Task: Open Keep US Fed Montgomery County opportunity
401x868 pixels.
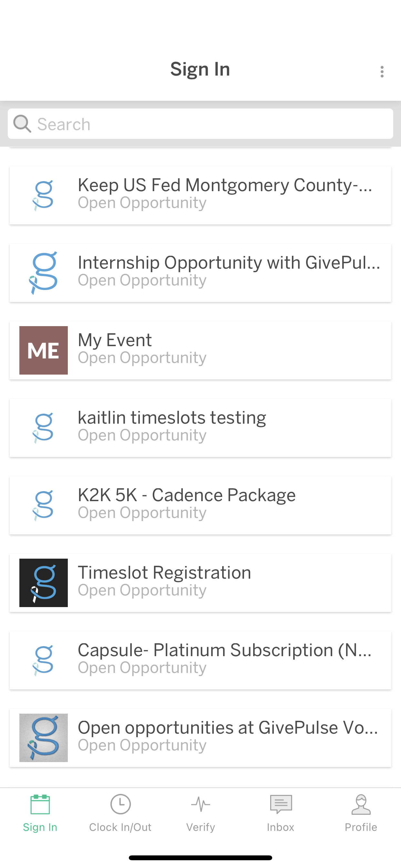Action: (200, 195)
